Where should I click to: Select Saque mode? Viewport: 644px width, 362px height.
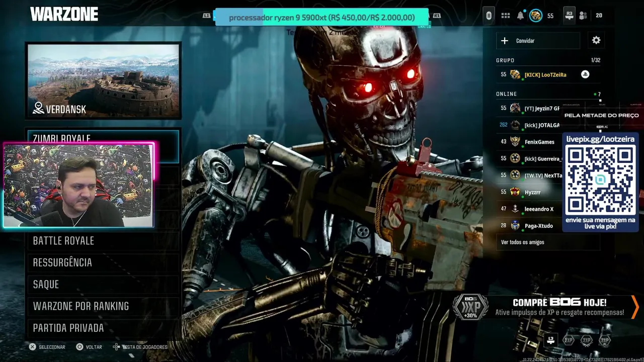[x=103, y=284]
